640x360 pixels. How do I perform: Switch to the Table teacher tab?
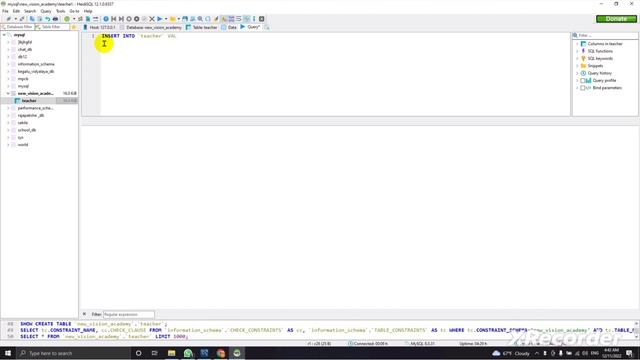(x=202, y=27)
